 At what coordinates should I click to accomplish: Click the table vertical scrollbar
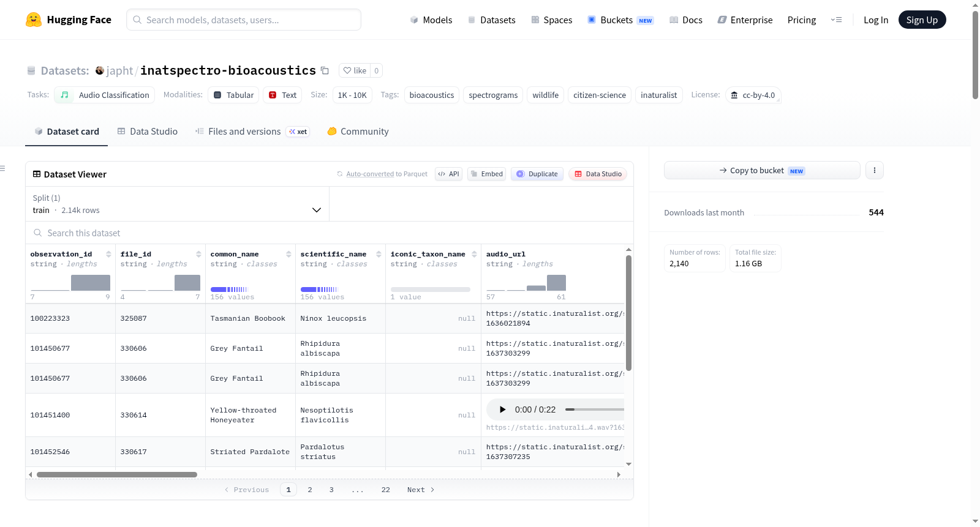pos(628,312)
